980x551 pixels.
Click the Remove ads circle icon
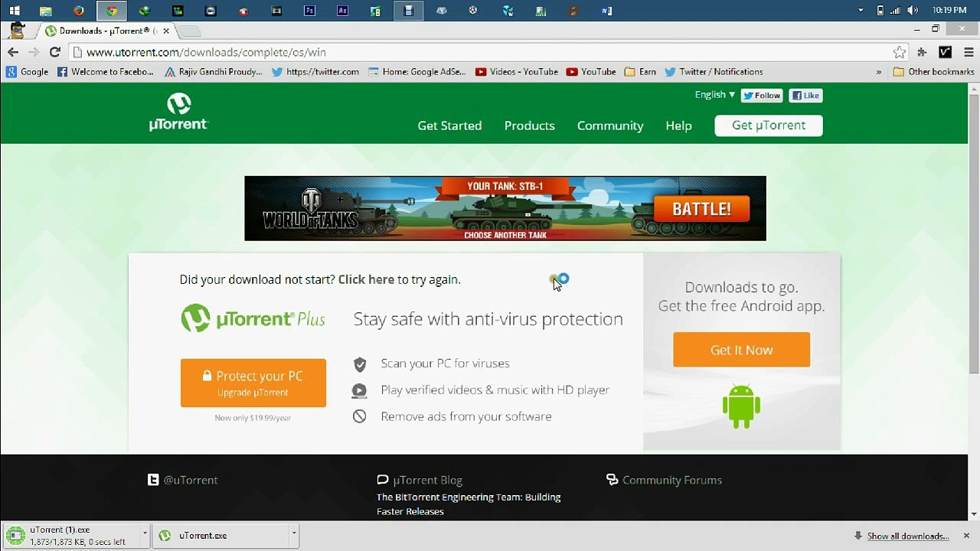pyautogui.click(x=359, y=416)
